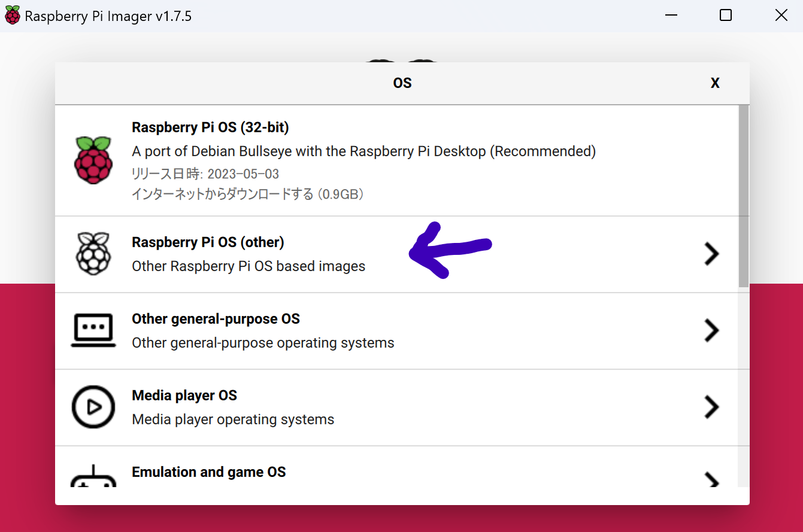
Task: Expand the Media player OS chevron
Action: 711,407
